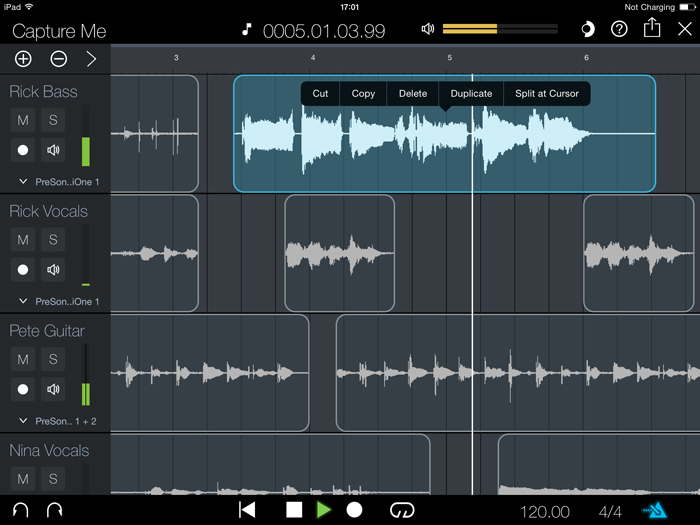Add a new track with plus icon

pyautogui.click(x=23, y=59)
